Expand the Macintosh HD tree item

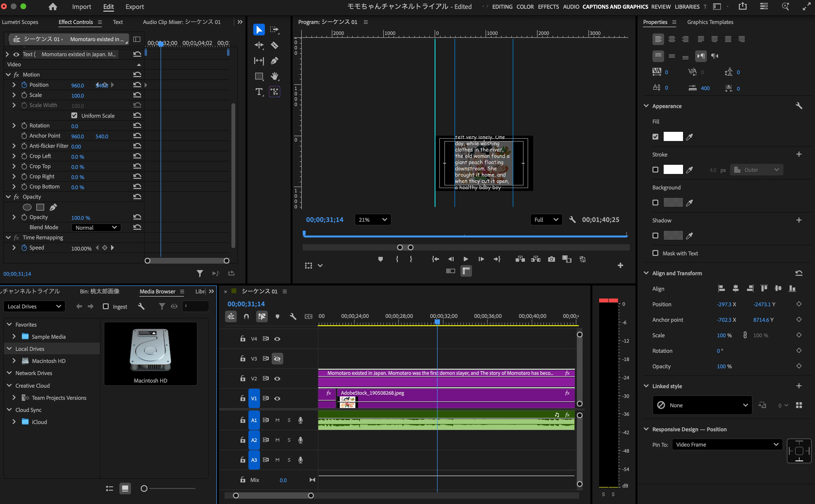(x=14, y=361)
